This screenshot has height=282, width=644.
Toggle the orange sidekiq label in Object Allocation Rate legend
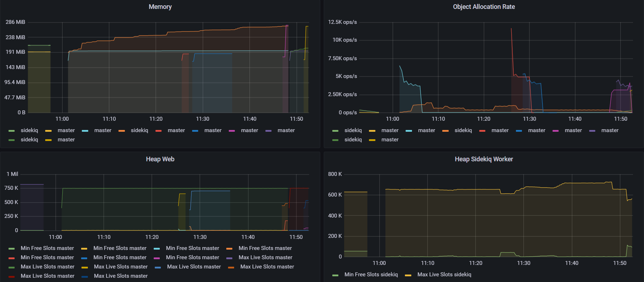[463, 130]
